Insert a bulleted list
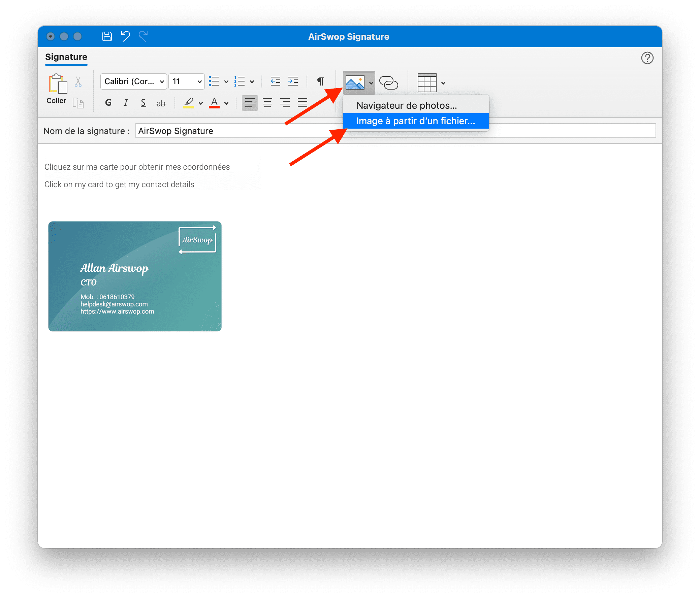The width and height of the screenshot is (700, 598). tap(214, 81)
